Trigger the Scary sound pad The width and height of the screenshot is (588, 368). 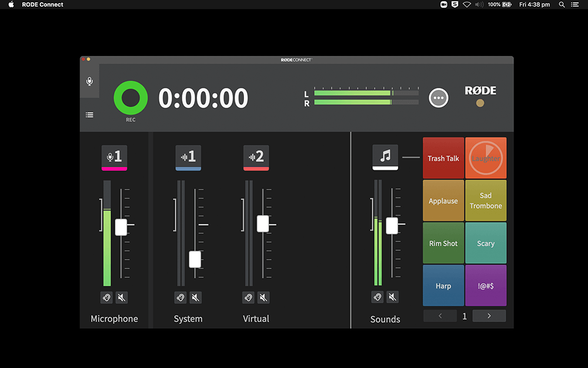486,243
